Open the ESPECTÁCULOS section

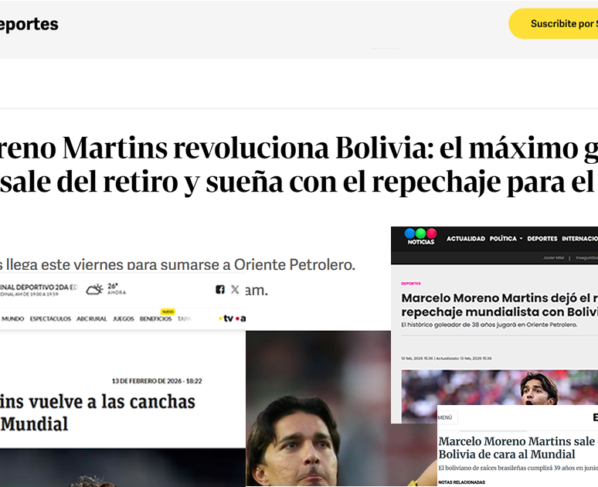click(50, 319)
